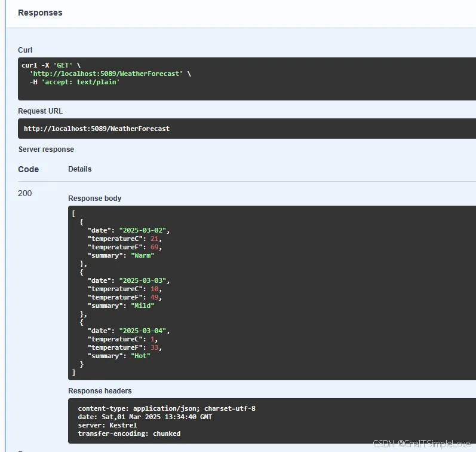Select the content-type application/json header line
Screen dimensions: 476x452
167,408
